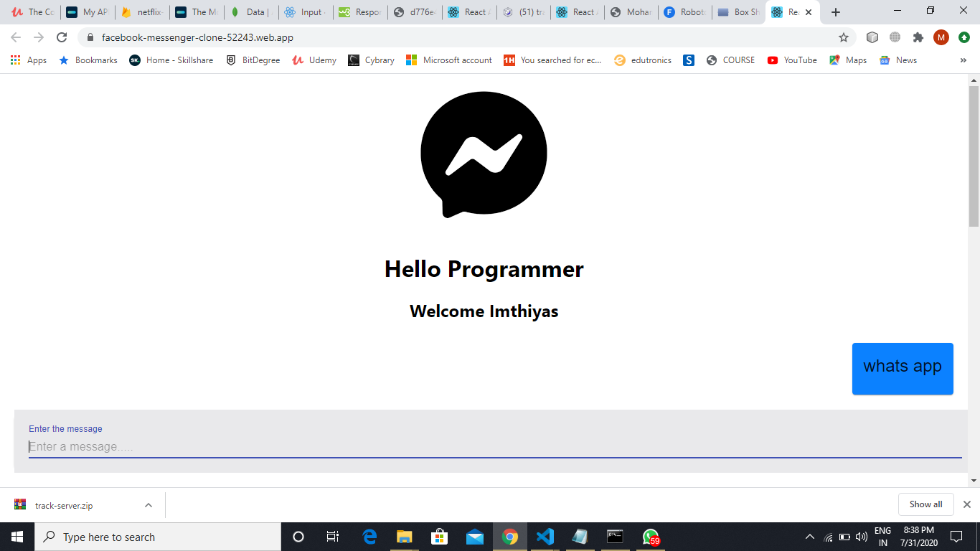The image size is (980, 551).
Task: Click the "Type here to search" taskbar box
Action: pyautogui.click(x=158, y=537)
